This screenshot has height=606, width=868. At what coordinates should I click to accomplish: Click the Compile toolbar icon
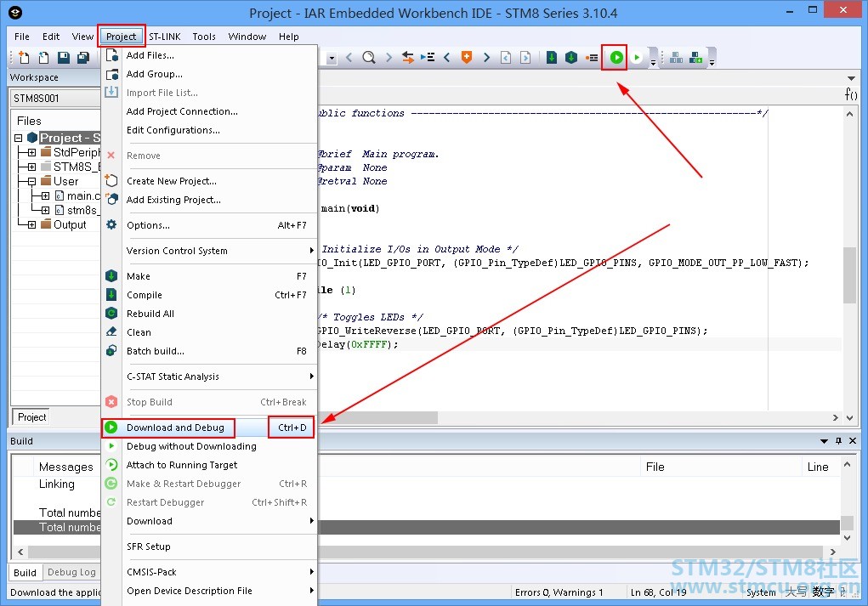(552, 58)
